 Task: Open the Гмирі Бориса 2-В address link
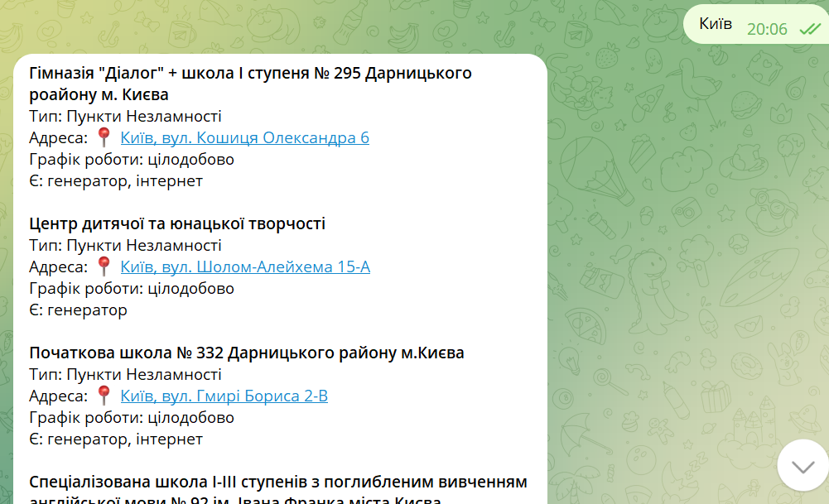(x=224, y=396)
